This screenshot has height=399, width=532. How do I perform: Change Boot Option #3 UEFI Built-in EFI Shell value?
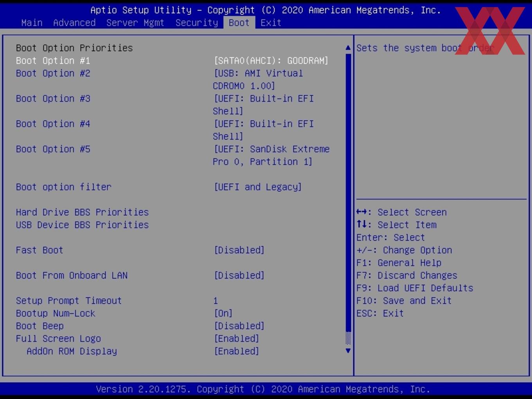point(264,105)
